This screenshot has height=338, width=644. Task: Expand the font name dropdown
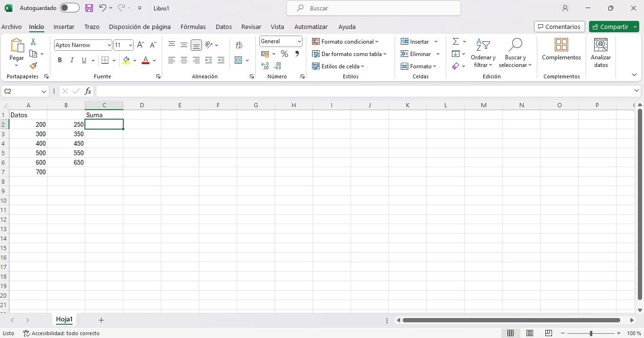109,45
